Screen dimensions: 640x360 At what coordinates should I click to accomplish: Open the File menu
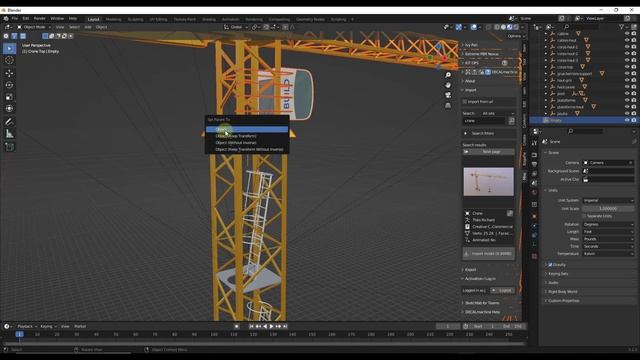pyautogui.click(x=15, y=19)
